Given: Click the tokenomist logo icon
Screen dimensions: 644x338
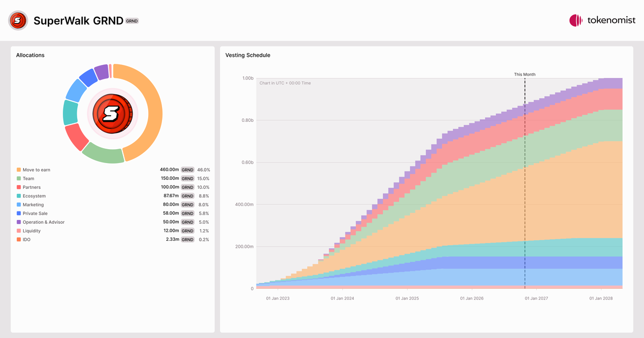Looking at the screenshot, I should (x=576, y=21).
